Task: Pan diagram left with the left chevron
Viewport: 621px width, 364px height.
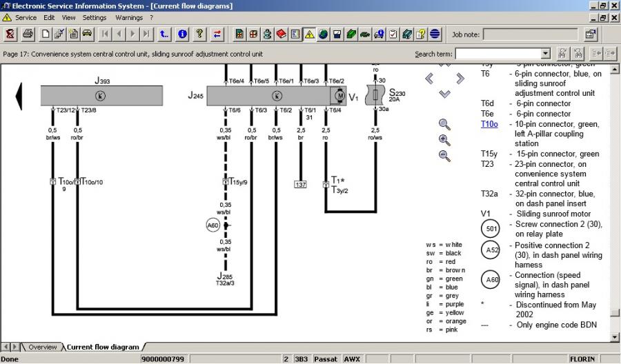Action: [x=430, y=79]
